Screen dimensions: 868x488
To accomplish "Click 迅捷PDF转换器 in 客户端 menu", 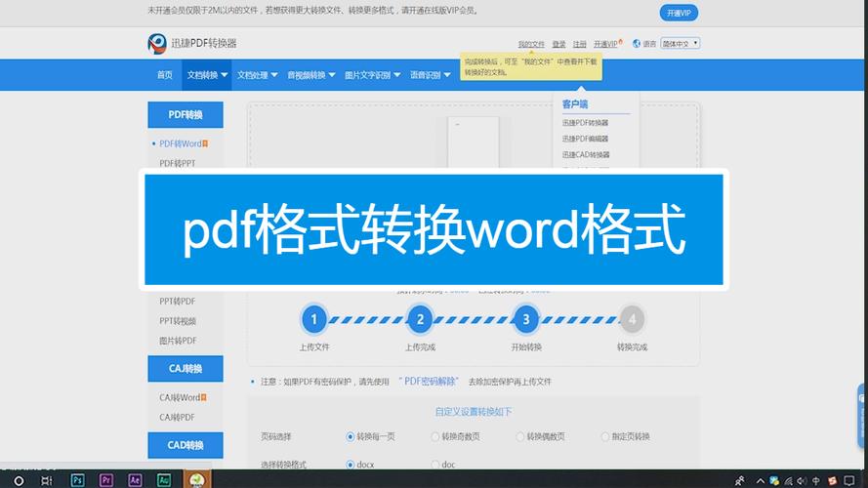I will tap(585, 123).
